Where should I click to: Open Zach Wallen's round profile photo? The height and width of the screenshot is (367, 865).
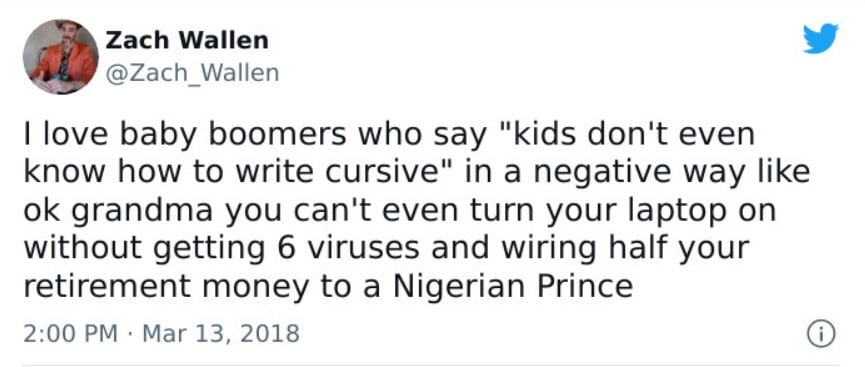[x=60, y=57]
